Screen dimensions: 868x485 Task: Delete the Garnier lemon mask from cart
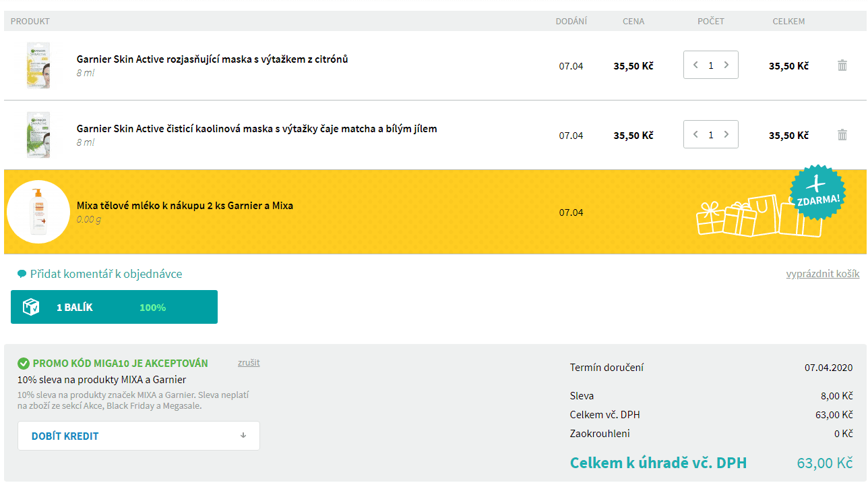coord(842,65)
